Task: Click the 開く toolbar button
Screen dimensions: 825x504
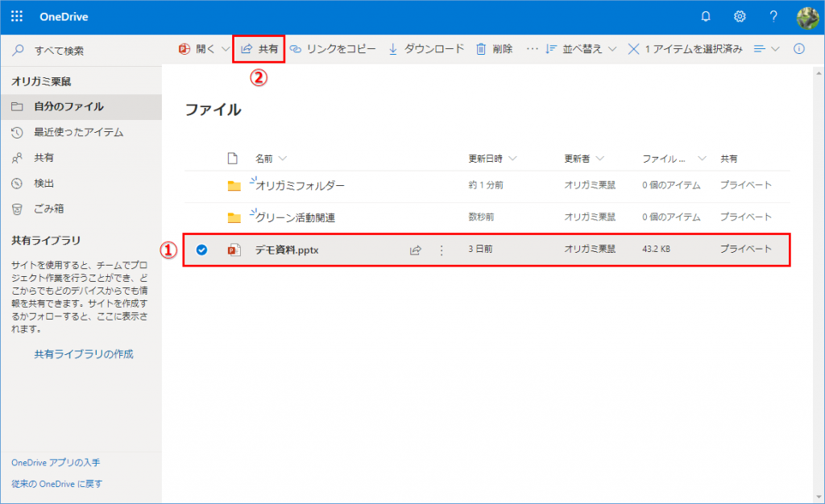Action: coord(197,49)
